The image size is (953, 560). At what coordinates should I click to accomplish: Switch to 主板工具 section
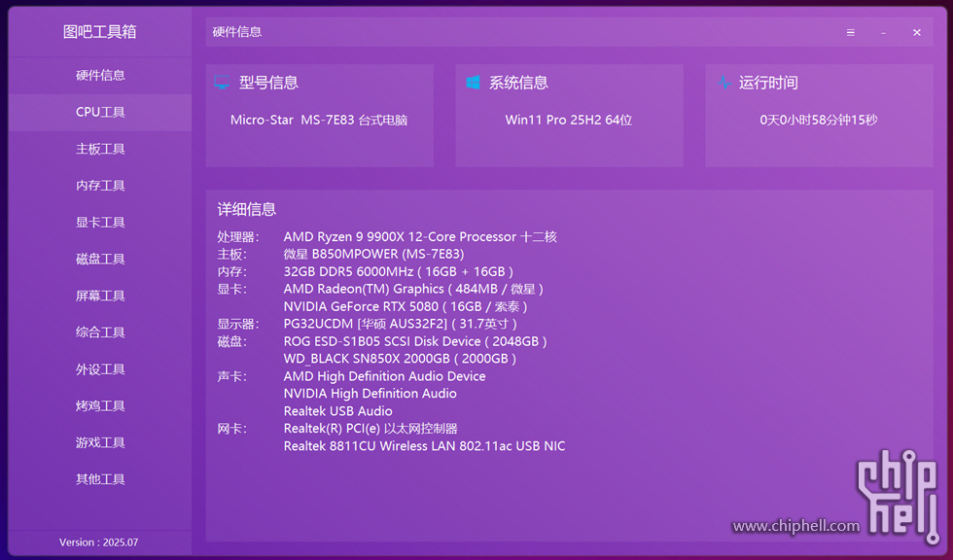point(100,149)
